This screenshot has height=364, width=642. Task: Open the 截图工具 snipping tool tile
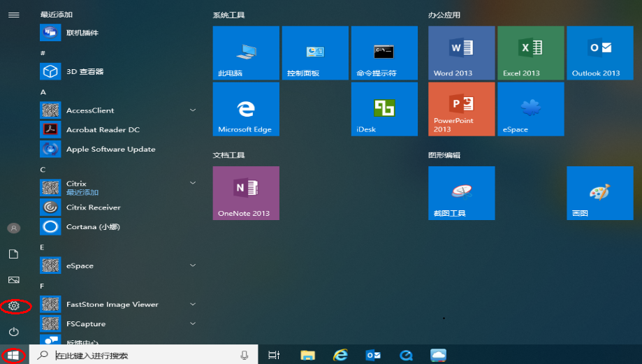click(461, 193)
